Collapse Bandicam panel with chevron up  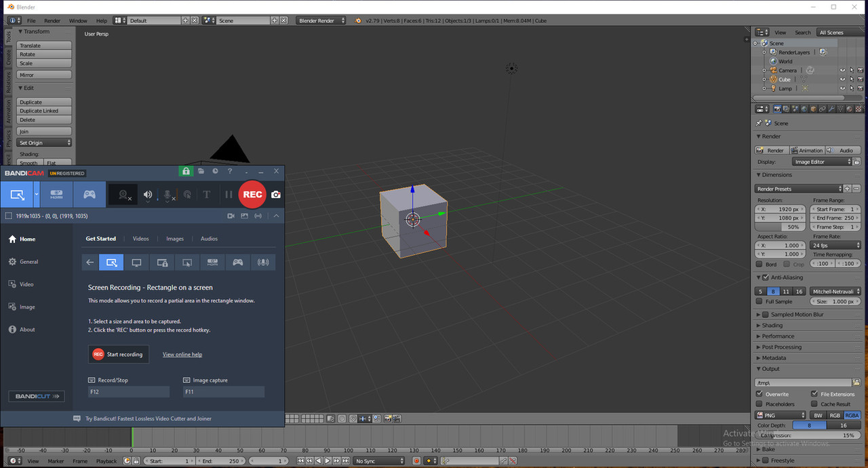[x=276, y=216]
